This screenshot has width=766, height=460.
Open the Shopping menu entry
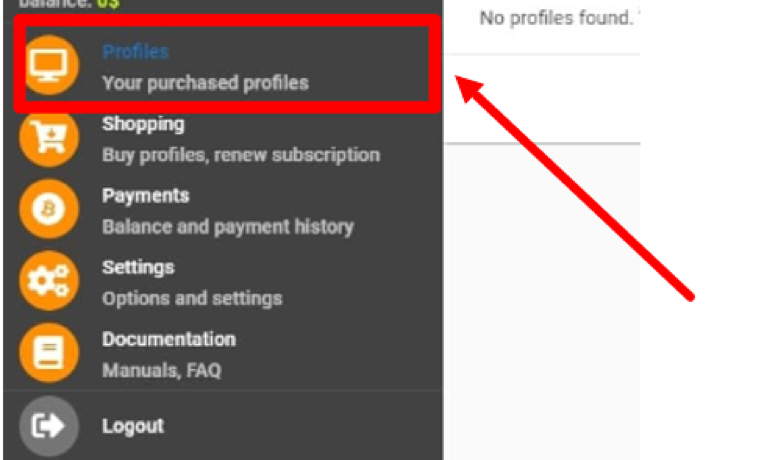[143, 124]
